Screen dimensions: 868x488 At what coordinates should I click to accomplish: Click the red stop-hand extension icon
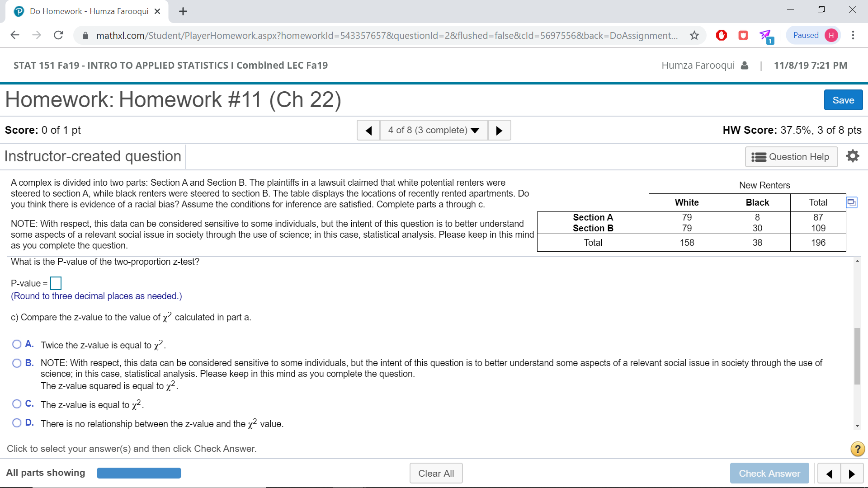[722, 35]
